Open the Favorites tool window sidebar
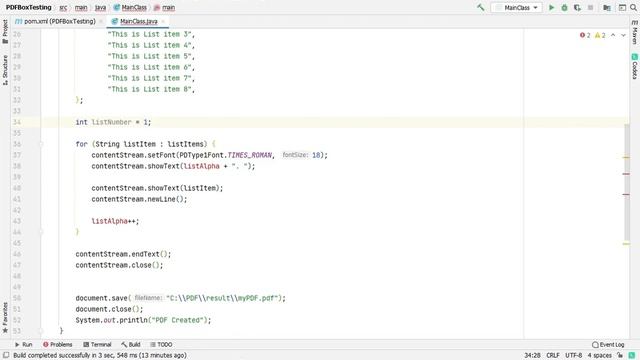 (5, 318)
